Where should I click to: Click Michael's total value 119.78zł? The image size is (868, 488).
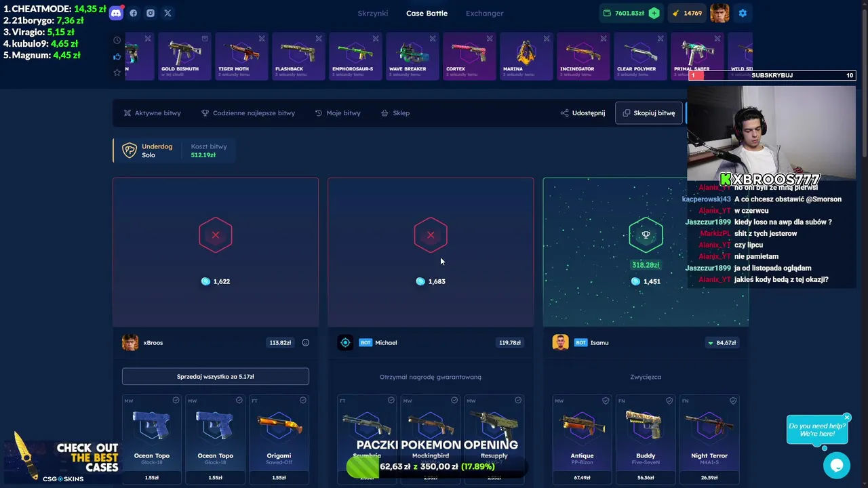tap(510, 343)
